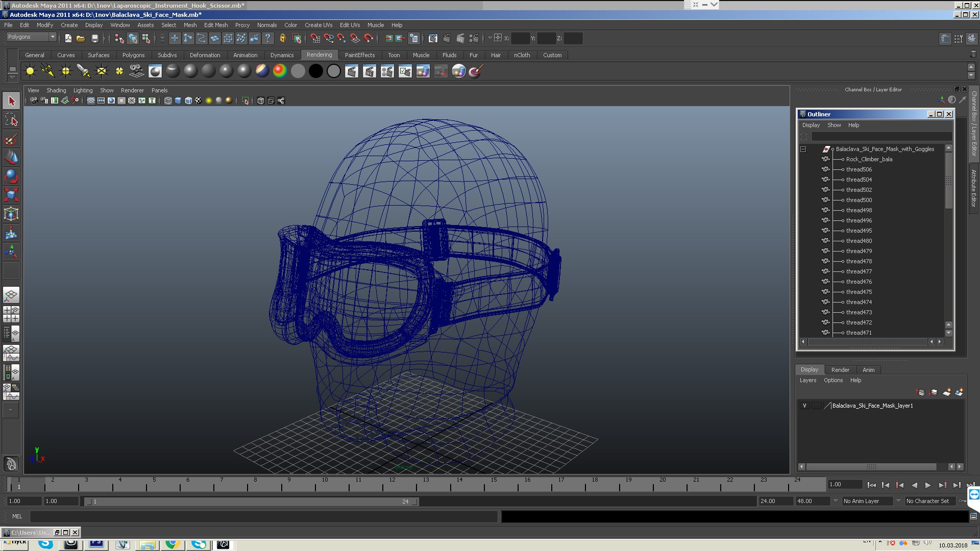Image resolution: width=980 pixels, height=551 pixels.
Task: Activate the Universal Manipulator tool
Action: click(x=11, y=214)
